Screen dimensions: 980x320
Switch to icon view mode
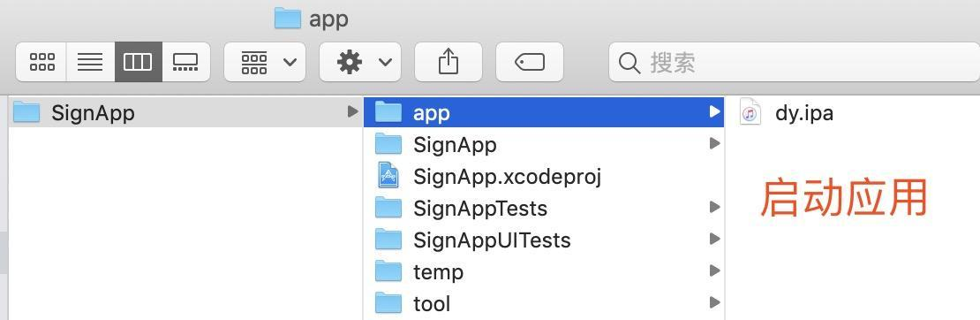click(41, 62)
